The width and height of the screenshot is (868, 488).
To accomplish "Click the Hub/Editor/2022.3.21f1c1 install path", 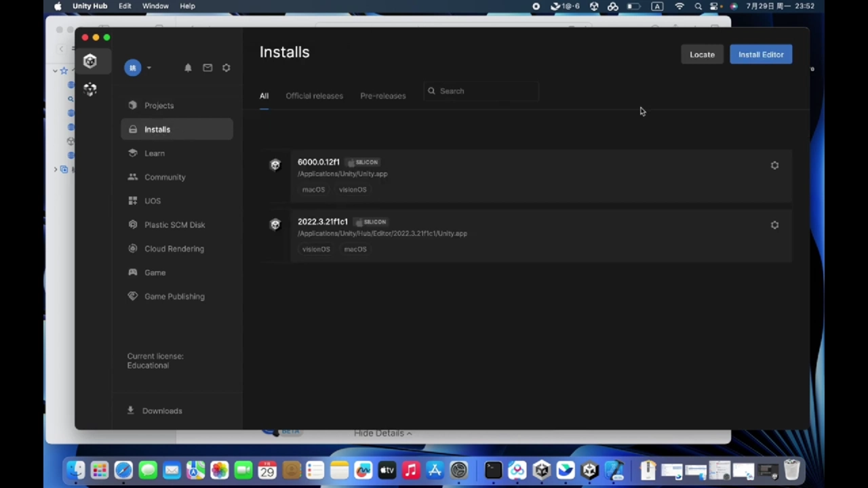I will tap(382, 234).
